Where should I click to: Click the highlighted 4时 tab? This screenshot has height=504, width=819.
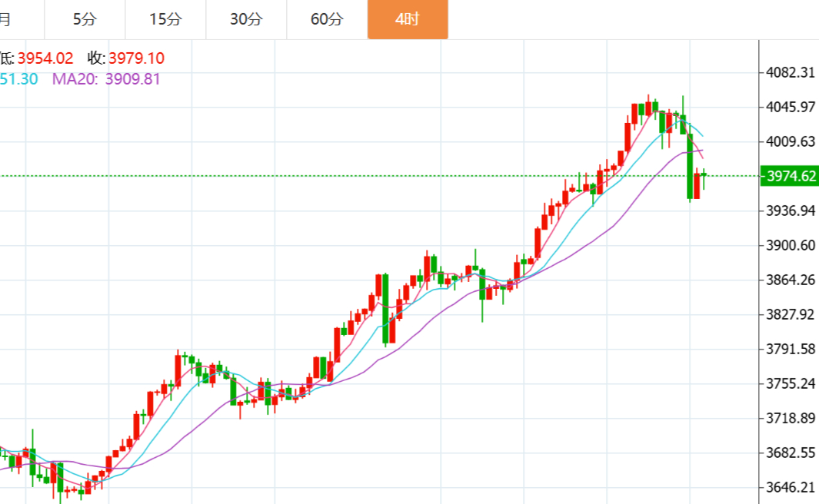(408, 19)
